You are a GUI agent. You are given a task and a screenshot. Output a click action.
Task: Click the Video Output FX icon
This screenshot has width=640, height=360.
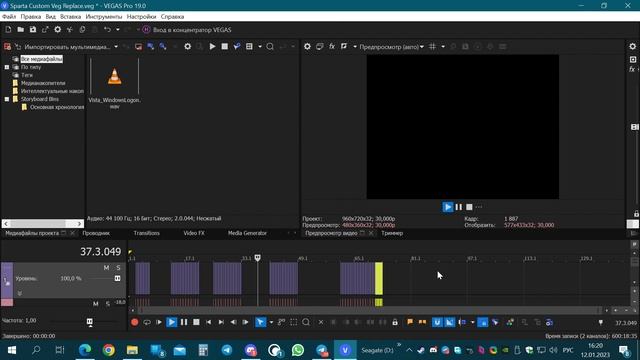click(332, 47)
